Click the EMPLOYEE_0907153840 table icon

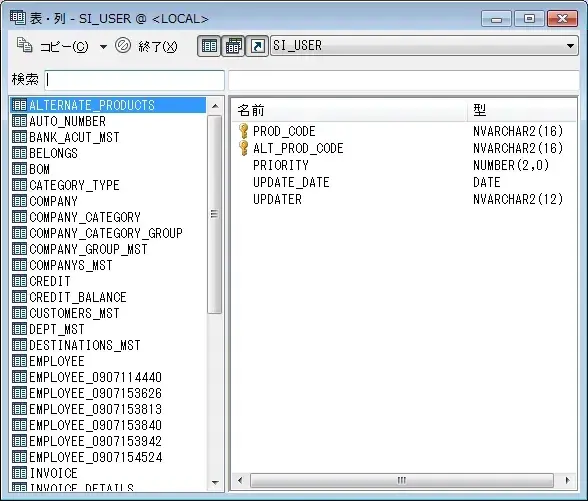coord(19,425)
